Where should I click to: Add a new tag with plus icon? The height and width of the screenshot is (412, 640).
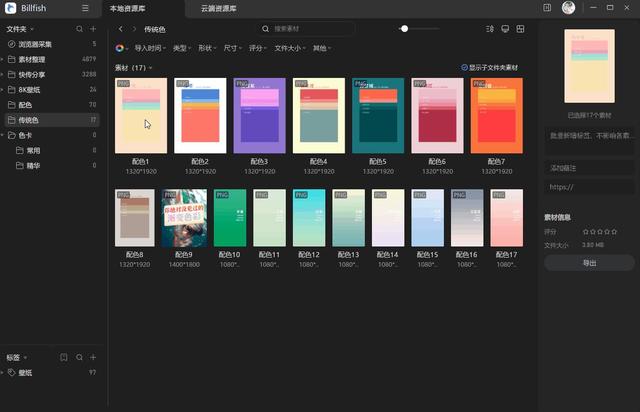point(93,357)
